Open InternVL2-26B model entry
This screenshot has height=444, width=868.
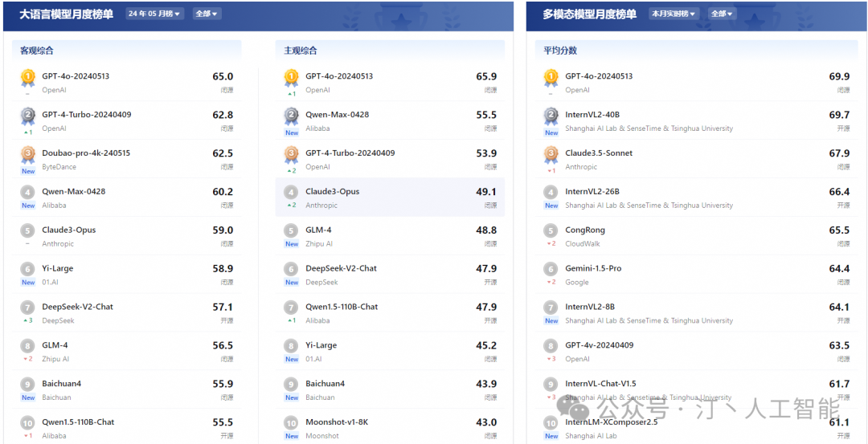tap(592, 191)
